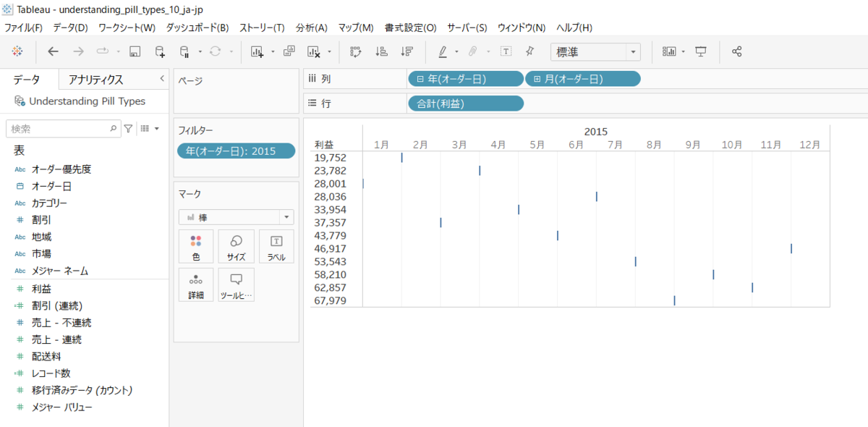Click the Clear Sheet icon
Screen dimensions: 868x427
coord(314,51)
